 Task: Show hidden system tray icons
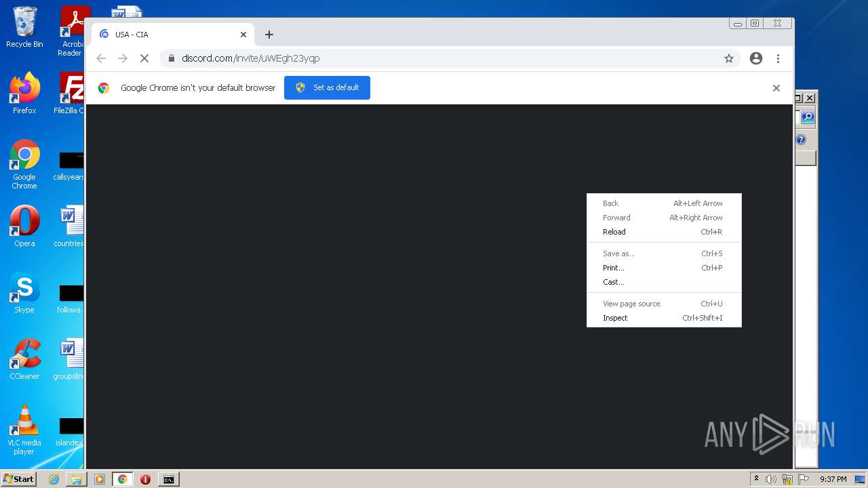757,479
